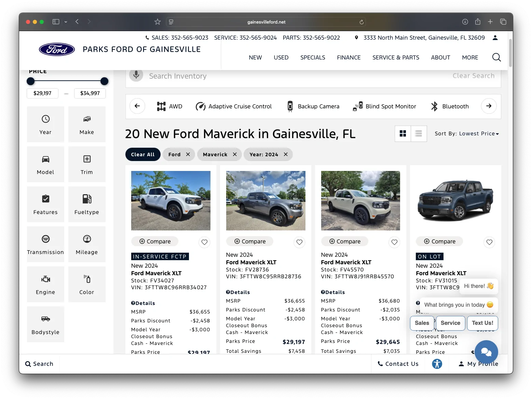Switch to grid view layout

[403, 134]
